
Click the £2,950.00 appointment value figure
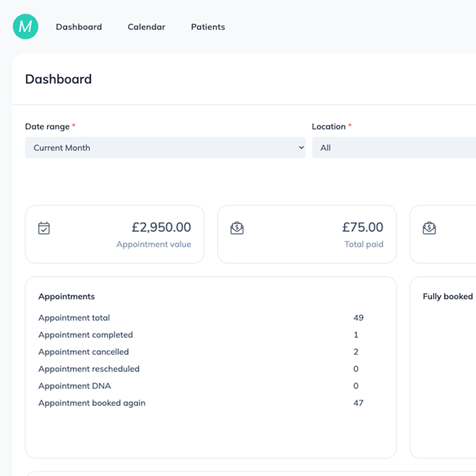click(x=160, y=227)
